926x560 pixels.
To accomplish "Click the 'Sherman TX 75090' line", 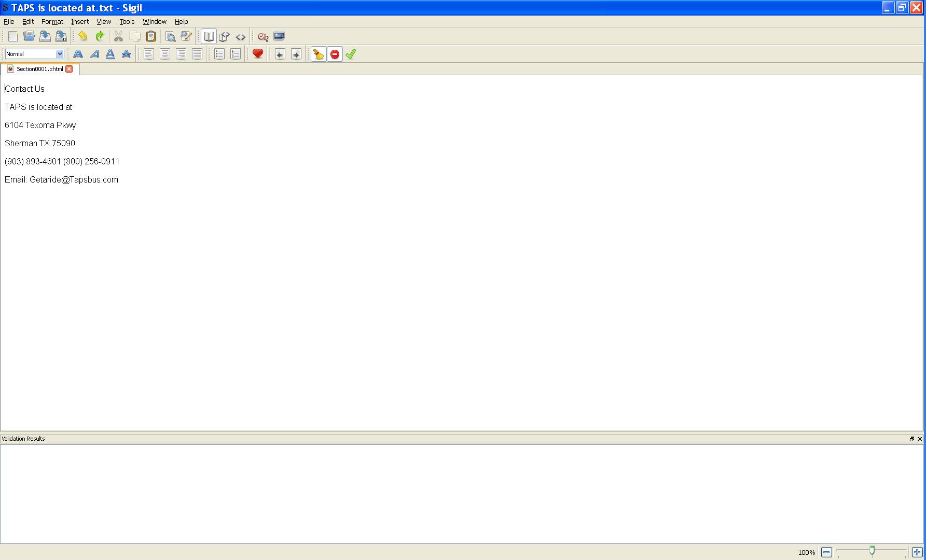I will coord(40,143).
